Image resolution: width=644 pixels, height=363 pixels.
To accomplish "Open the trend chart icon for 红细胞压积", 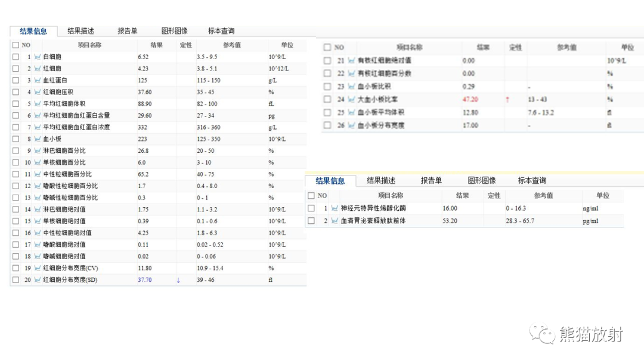I will [38, 92].
